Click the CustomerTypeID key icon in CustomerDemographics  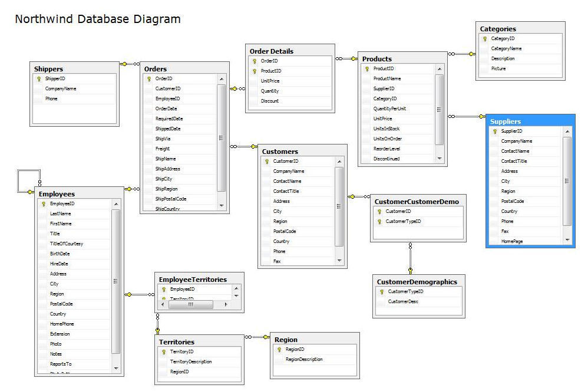[x=381, y=291]
